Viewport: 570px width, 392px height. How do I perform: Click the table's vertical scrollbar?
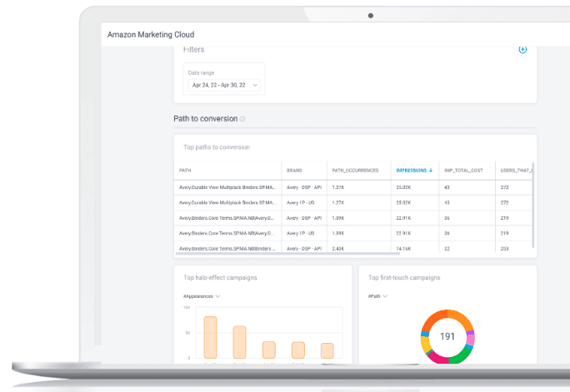[x=533, y=205]
